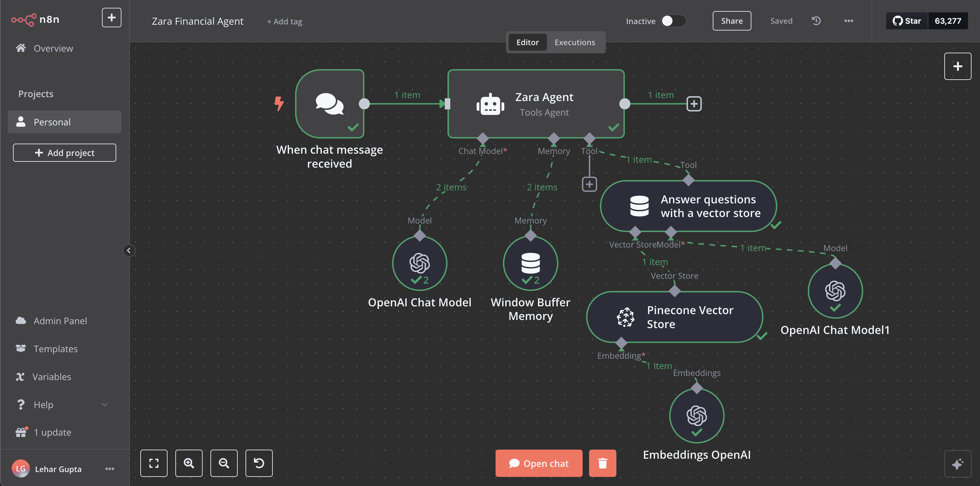Open the AI assistant sparkle icon
This screenshot has height=486, width=980.
tap(957, 464)
